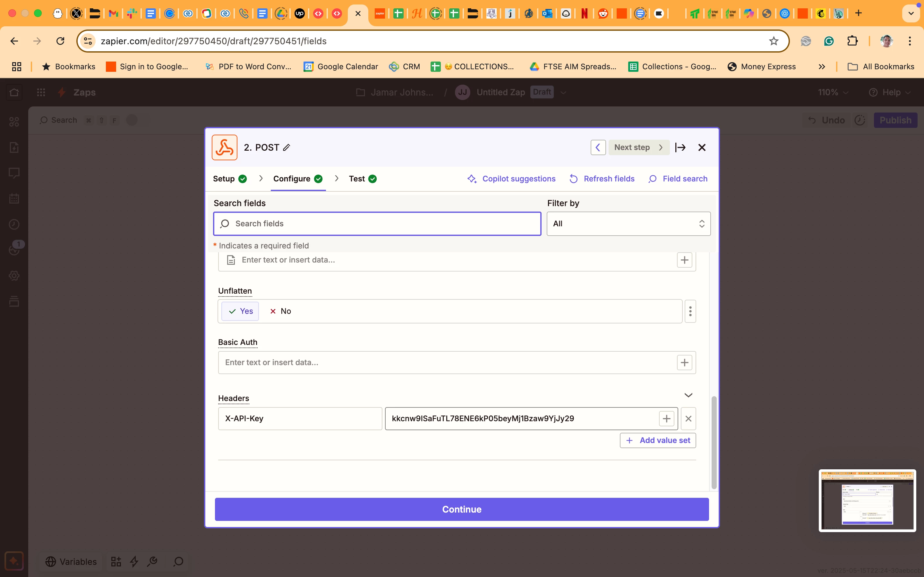This screenshot has height=577, width=924.
Task: Click the previous step chevron button
Action: (x=597, y=147)
